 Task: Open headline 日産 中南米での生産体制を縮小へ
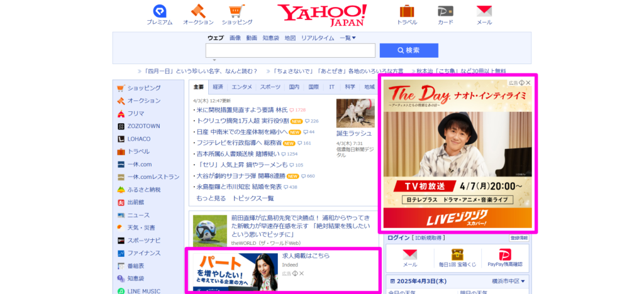(x=242, y=132)
